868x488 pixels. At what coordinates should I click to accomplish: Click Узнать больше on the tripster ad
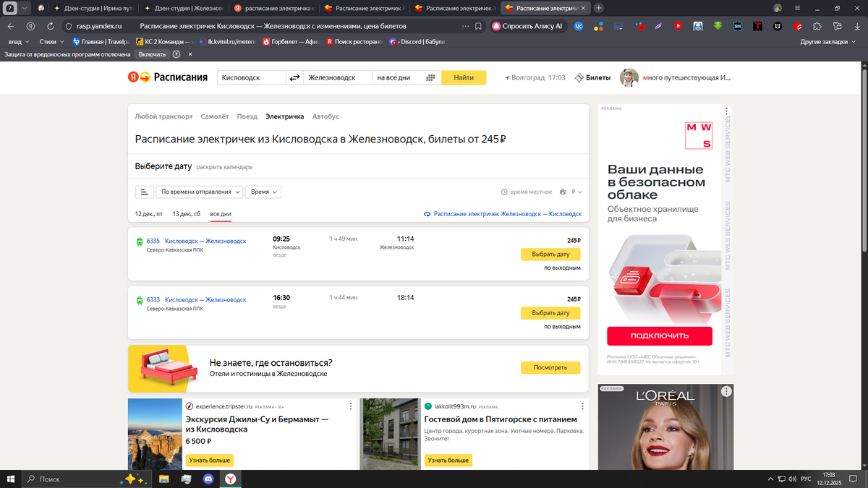tap(210, 460)
